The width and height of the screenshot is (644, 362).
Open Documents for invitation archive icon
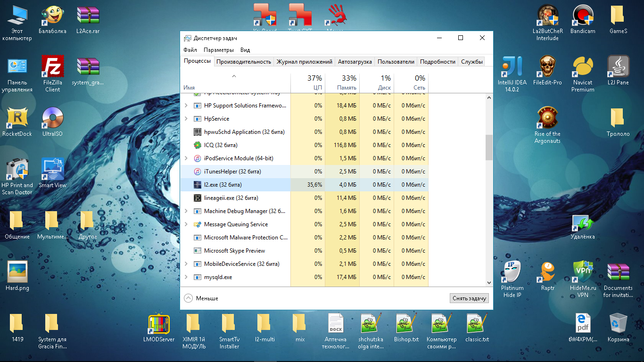(x=618, y=280)
